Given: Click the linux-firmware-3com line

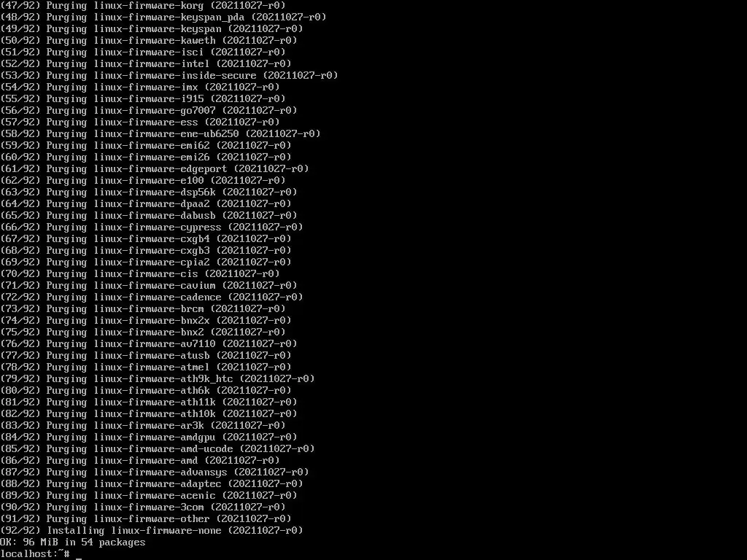Looking at the screenshot, I should tap(143, 507).
